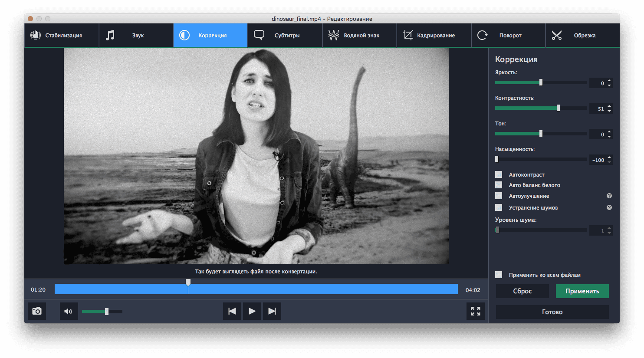Decrease Контрастность value with down arrow
Image resolution: width=644 pixels, height=358 pixels.
tap(609, 111)
